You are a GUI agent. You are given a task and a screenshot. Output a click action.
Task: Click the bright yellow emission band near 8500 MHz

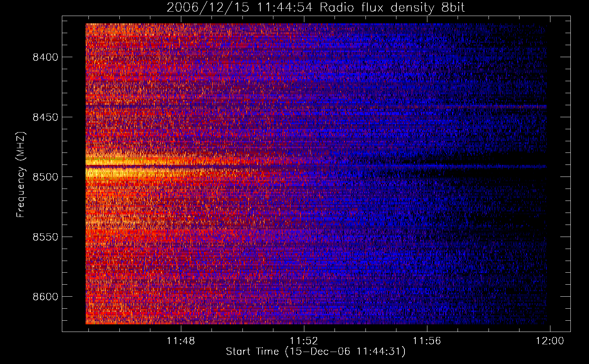click(120, 173)
